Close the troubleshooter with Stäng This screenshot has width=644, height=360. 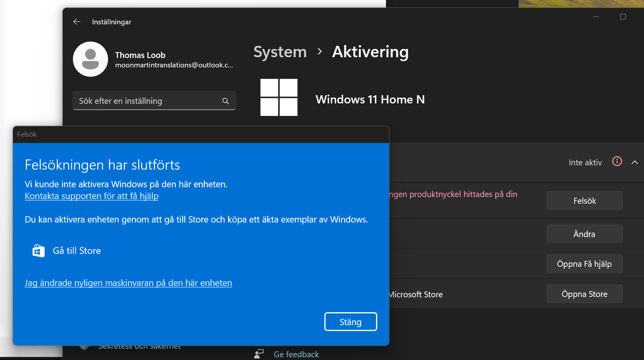[351, 322]
